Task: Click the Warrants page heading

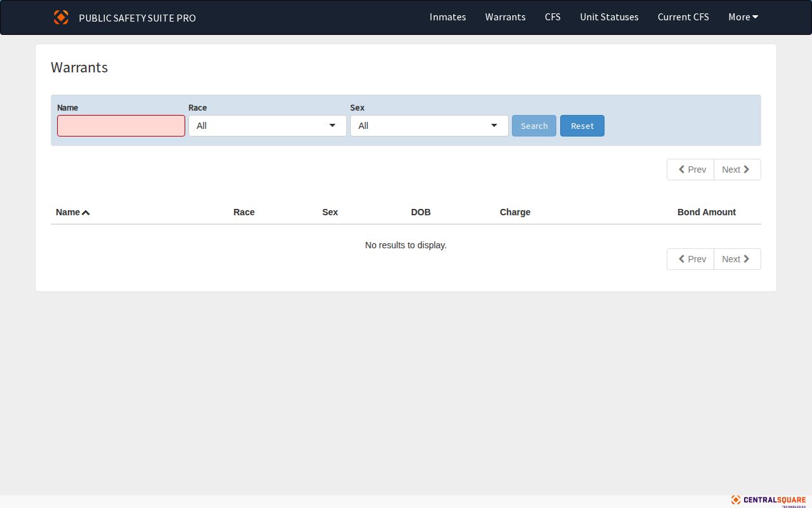Action: click(x=79, y=68)
